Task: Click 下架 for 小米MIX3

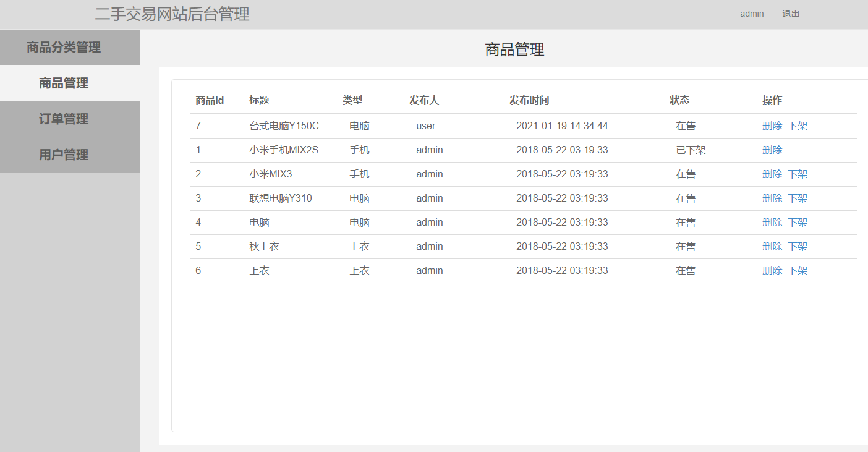Action: point(798,174)
